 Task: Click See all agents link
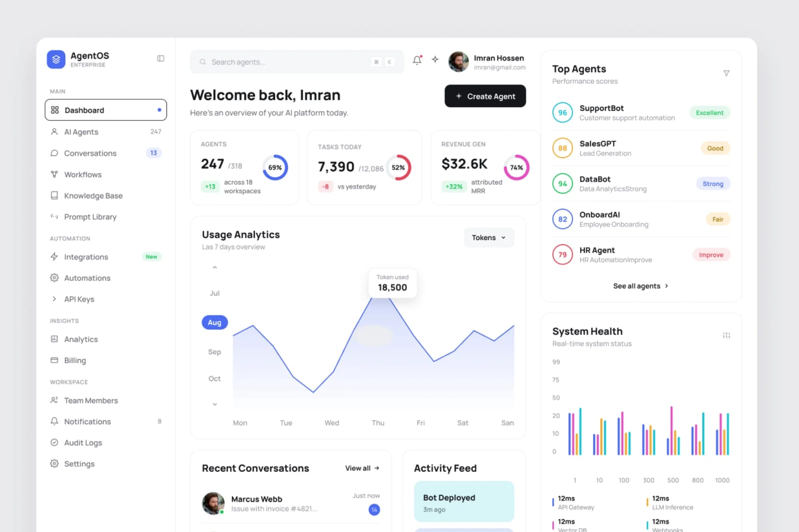641,286
